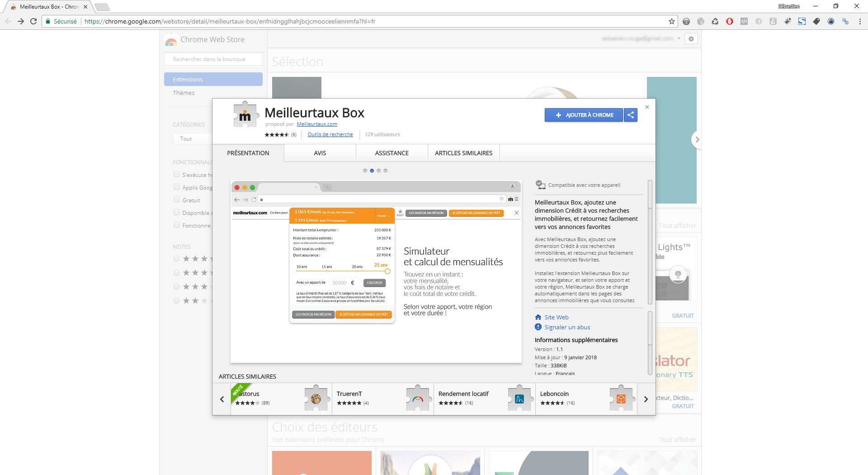Show next similar articles
This screenshot has width=868, height=475.
[646, 399]
